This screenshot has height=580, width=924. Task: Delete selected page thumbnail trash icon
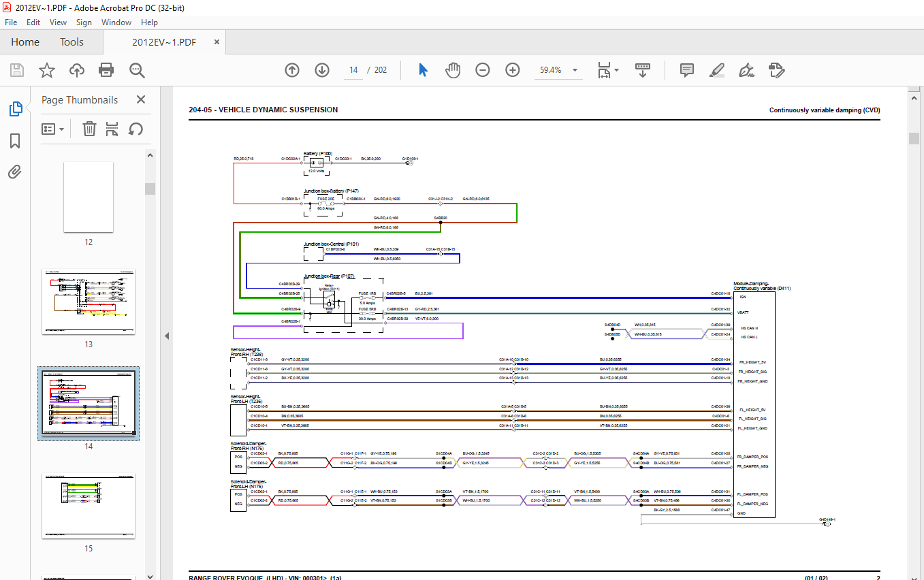(89, 129)
